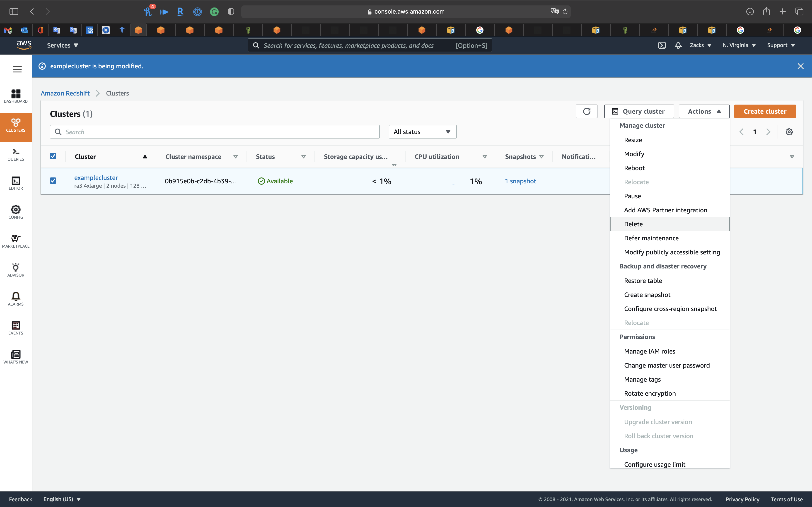The width and height of the screenshot is (812, 507).
Task: Toggle the select-all clusters header checkbox
Action: pos(53,156)
